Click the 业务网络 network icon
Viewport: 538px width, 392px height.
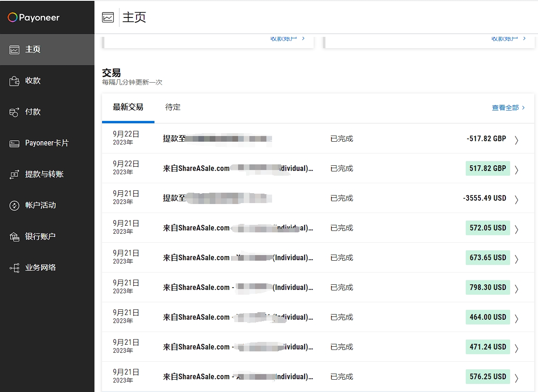15,268
